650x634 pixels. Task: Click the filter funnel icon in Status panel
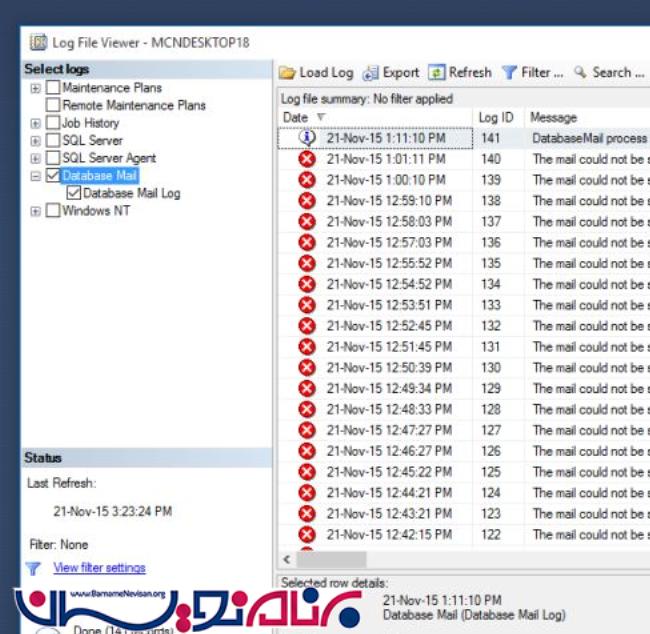click(x=33, y=568)
